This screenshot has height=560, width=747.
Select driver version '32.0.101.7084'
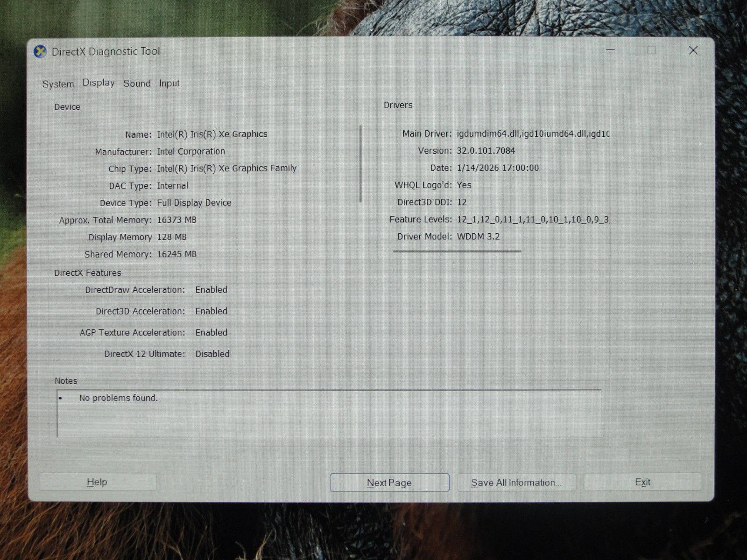486,151
